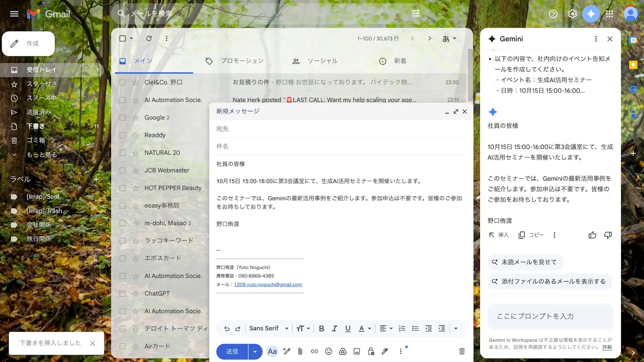Expand the send button options arrow
The width and height of the screenshot is (644, 362).
tap(255, 351)
